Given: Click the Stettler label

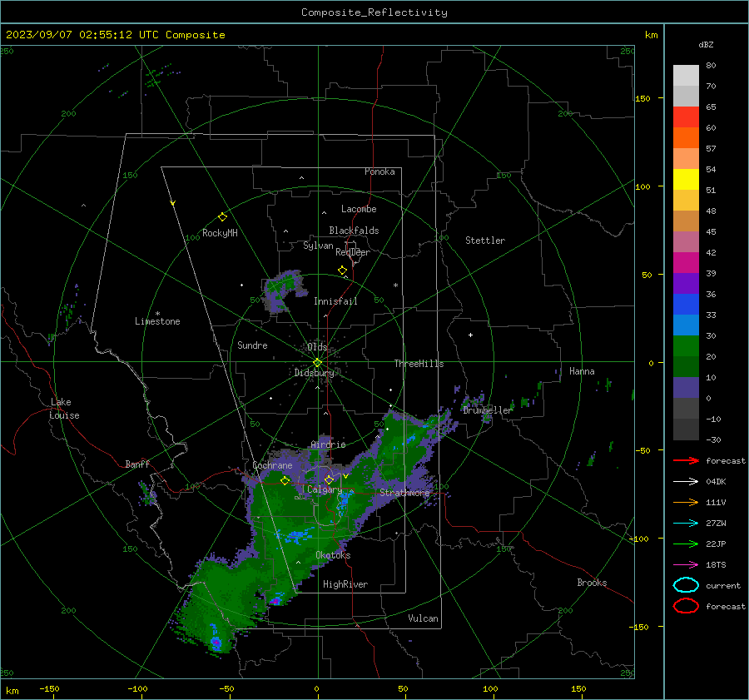Looking at the screenshot, I should point(485,241).
